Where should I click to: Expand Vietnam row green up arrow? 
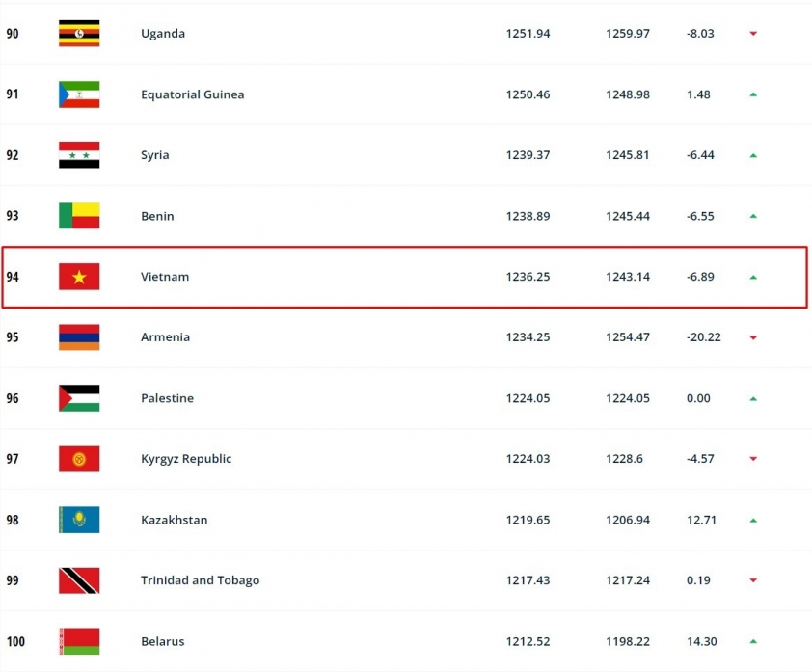click(x=753, y=277)
